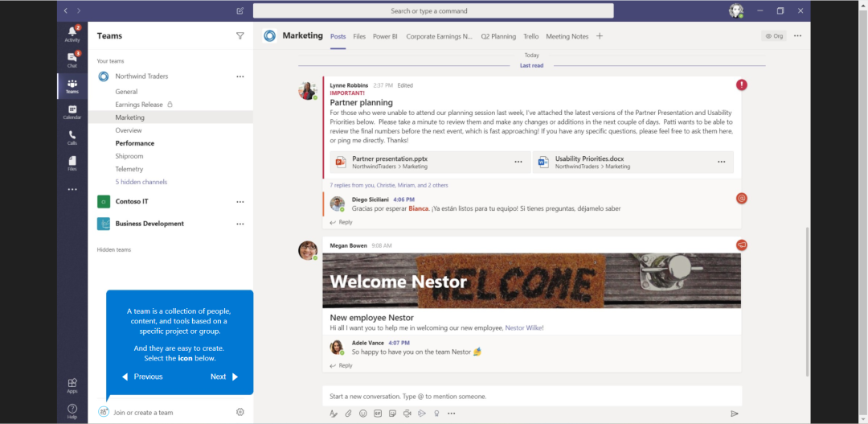Click the new chat compose icon

(240, 10)
